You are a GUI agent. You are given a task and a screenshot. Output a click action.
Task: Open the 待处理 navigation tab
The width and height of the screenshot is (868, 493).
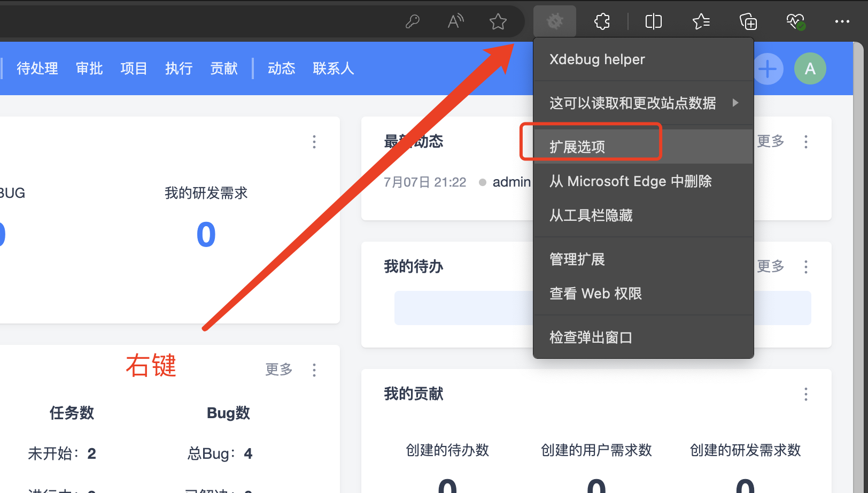[37, 68]
